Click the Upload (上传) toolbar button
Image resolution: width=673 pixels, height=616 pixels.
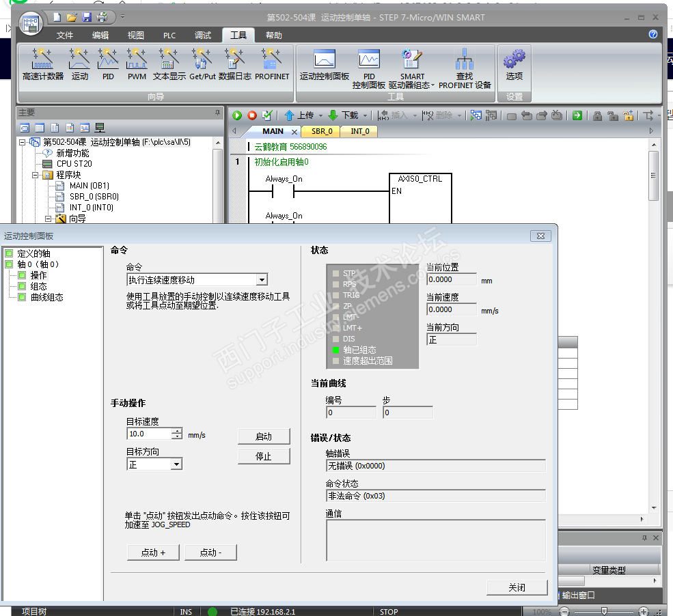pos(299,115)
